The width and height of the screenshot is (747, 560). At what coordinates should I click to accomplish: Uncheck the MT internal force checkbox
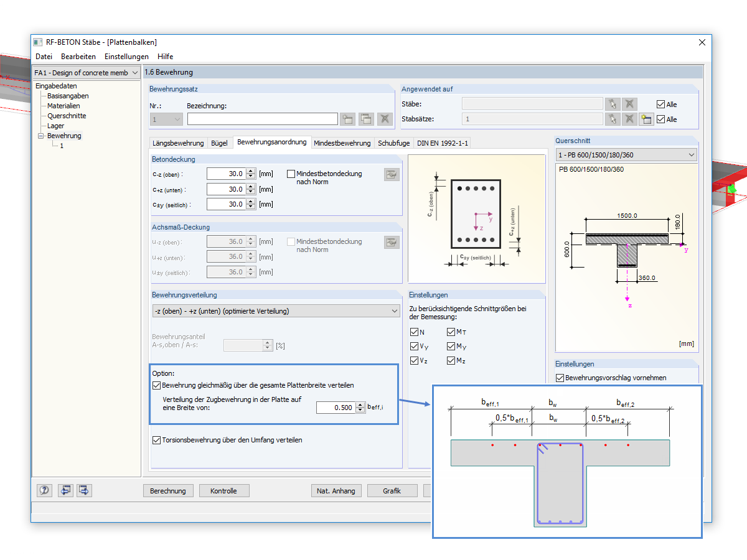click(451, 333)
